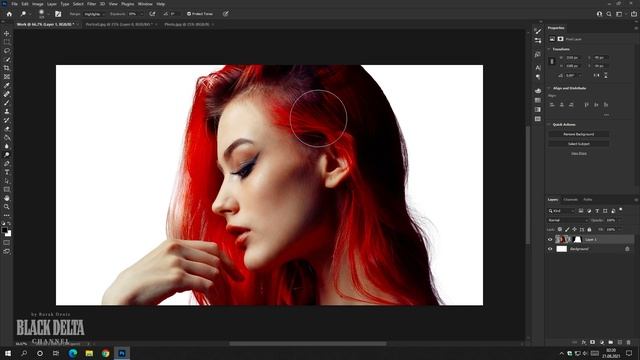Viewport: 640px width, 360px height.
Task: Toggle lock all padlock icon
Action: (589, 230)
